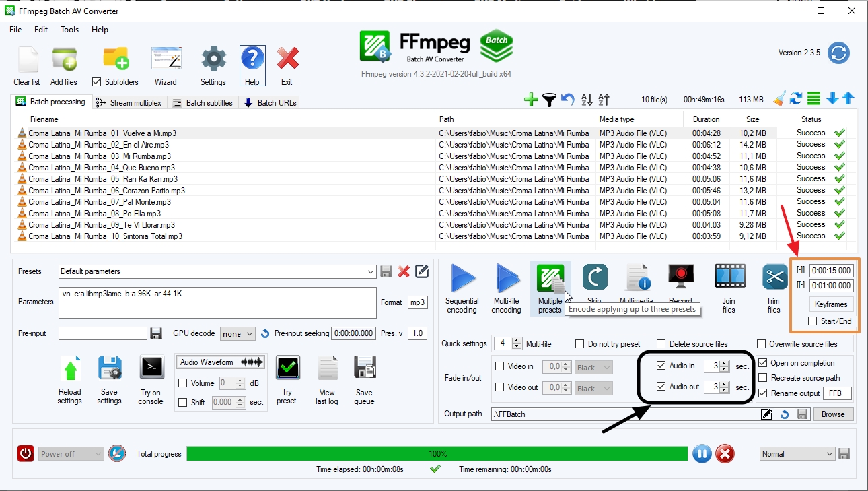Open the Tools menu
Image resolution: width=868 pixels, height=491 pixels.
coord(69,30)
